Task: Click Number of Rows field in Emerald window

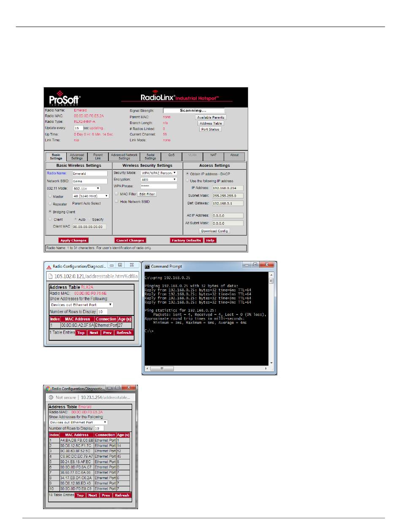Action: click(99, 428)
